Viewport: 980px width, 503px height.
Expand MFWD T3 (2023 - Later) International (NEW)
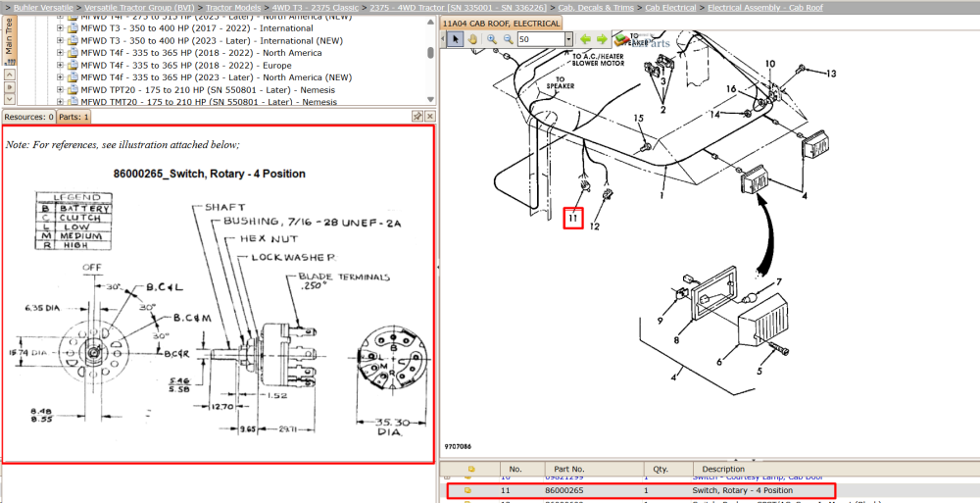point(60,40)
